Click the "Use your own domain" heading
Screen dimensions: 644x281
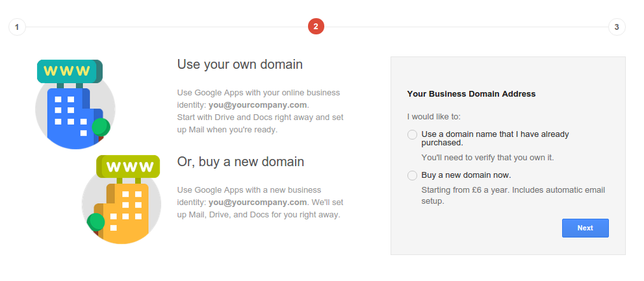[240, 64]
